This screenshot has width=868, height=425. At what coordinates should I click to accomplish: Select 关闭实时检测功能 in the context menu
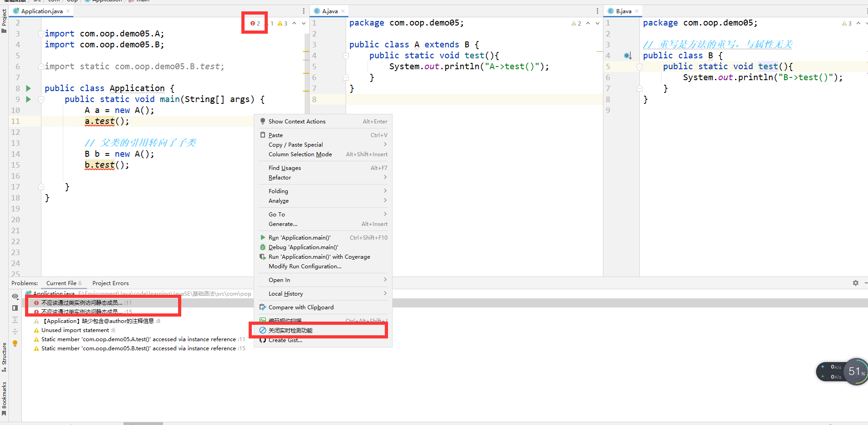[x=323, y=331]
